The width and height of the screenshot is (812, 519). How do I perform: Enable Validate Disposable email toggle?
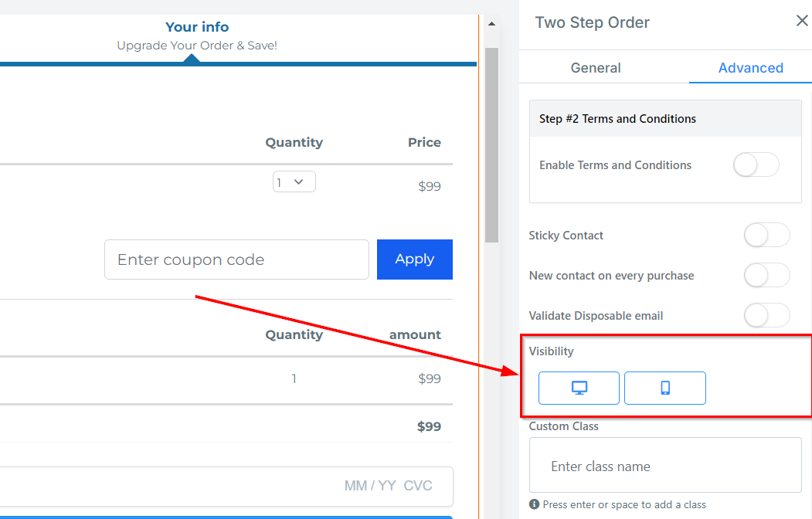[766, 316]
